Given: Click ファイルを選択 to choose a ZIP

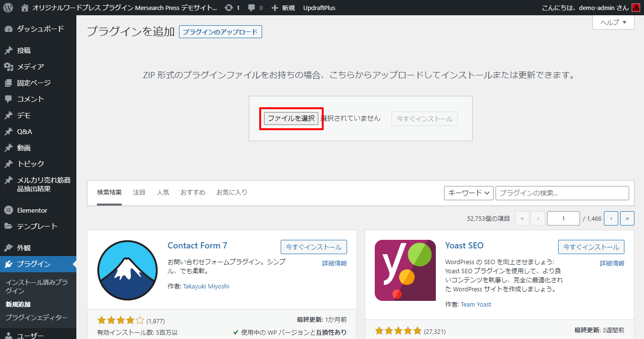Looking at the screenshot, I should click(x=291, y=119).
